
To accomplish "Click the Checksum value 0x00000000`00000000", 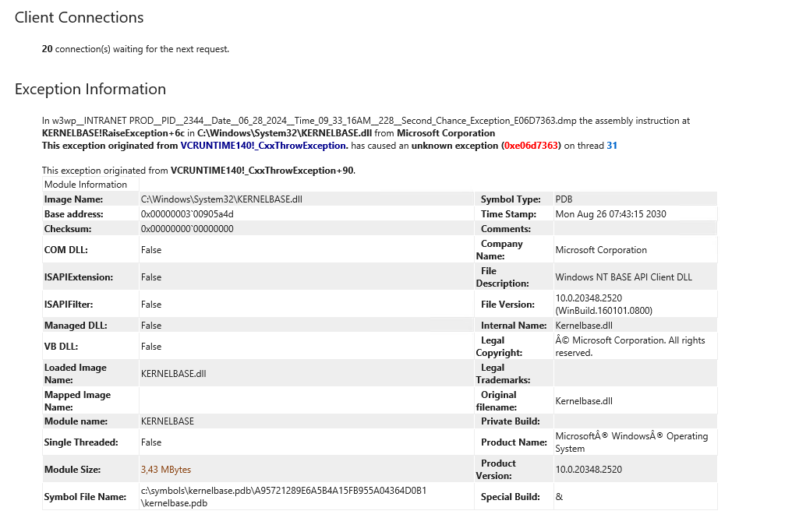I will click(187, 228).
